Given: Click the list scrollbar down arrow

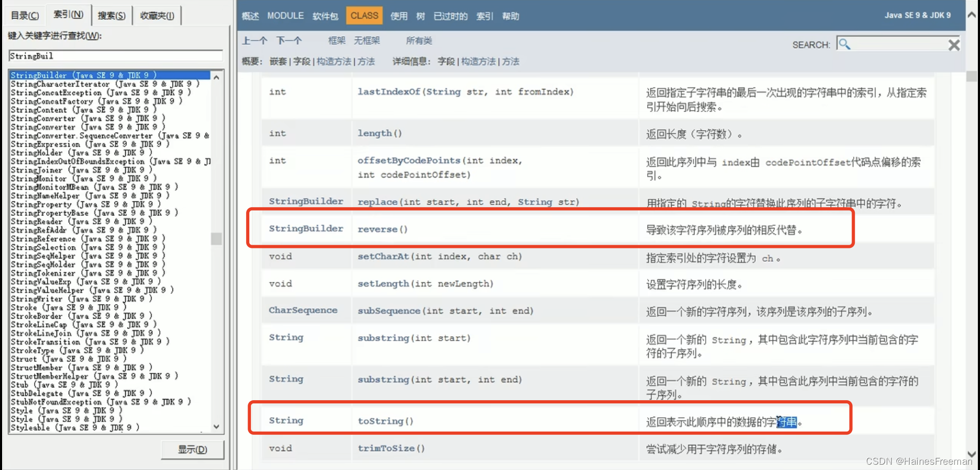Looking at the screenshot, I should 216,426.
